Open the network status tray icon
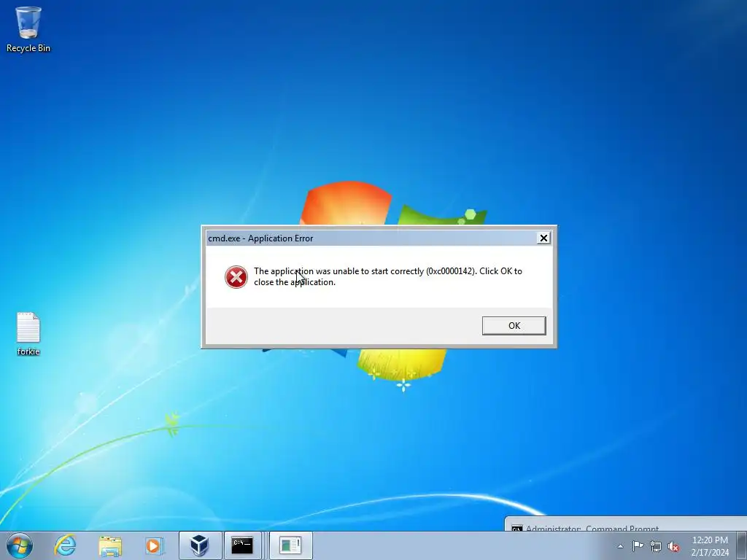The width and height of the screenshot is (747, 560). coord(656,546)
